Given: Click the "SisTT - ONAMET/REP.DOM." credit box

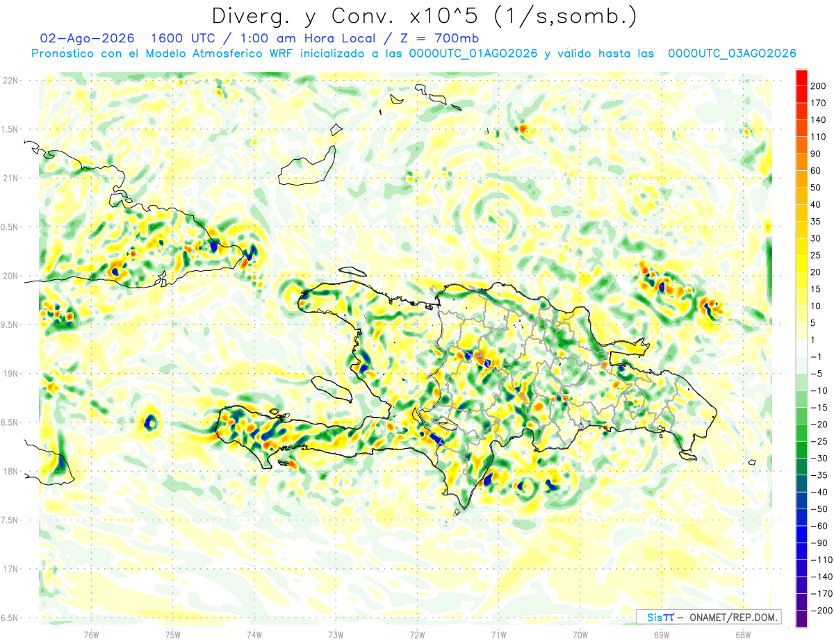Looking at the screenshot, I should [x=708, y=617].
